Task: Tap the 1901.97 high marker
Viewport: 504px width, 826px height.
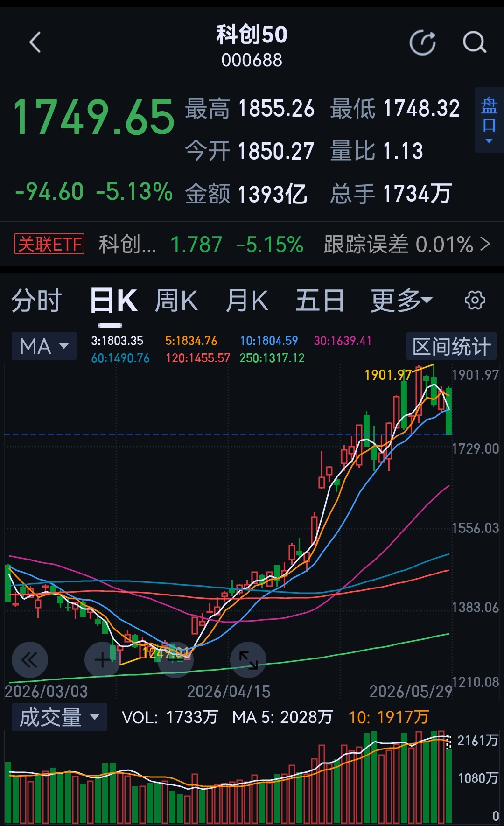Action: (388, 375)
